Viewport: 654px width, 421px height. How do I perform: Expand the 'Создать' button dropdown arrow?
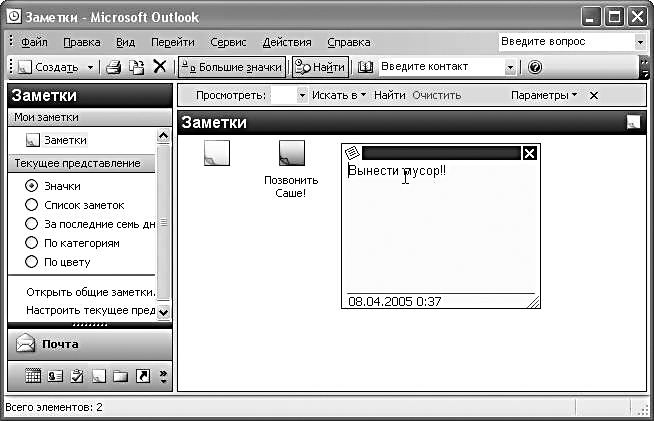(90, 67)
